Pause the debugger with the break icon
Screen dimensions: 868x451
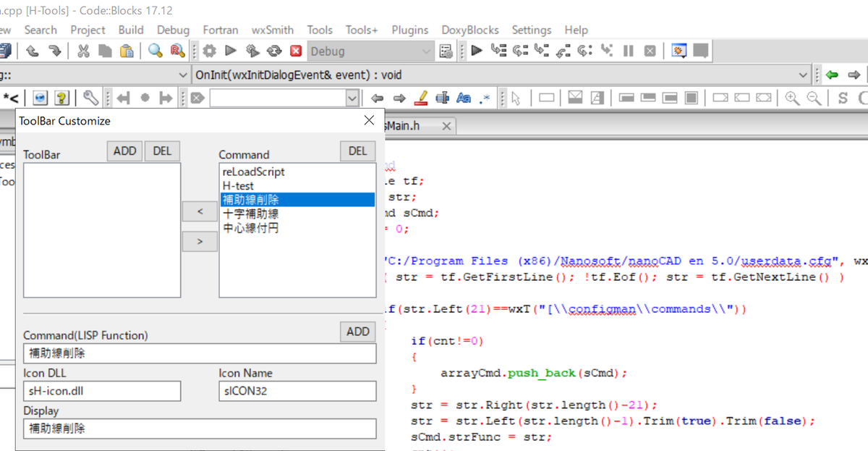629,51
